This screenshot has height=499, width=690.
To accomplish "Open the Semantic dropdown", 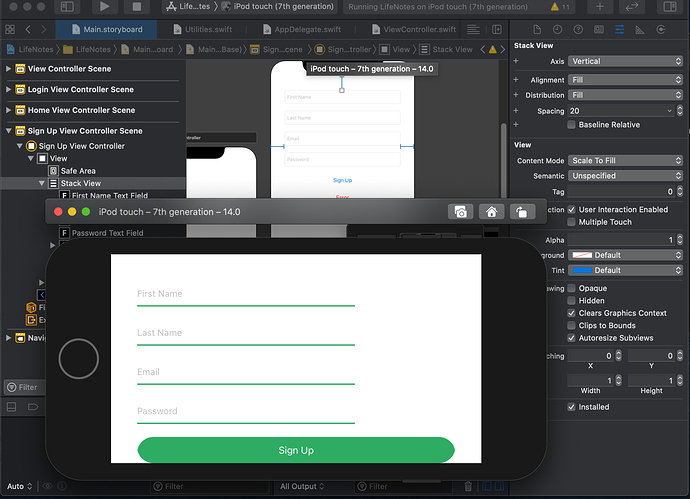I will pyautogui.click(x=625, y=176).
